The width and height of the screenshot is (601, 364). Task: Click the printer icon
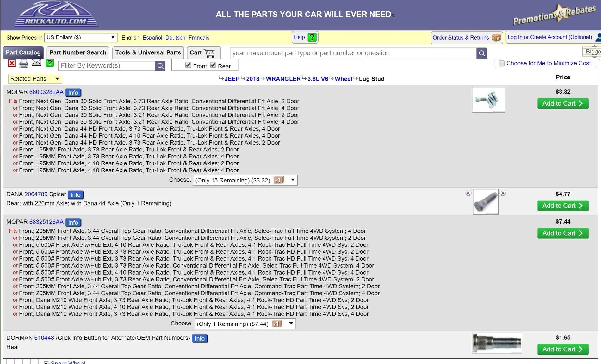[x=24, y=64]
